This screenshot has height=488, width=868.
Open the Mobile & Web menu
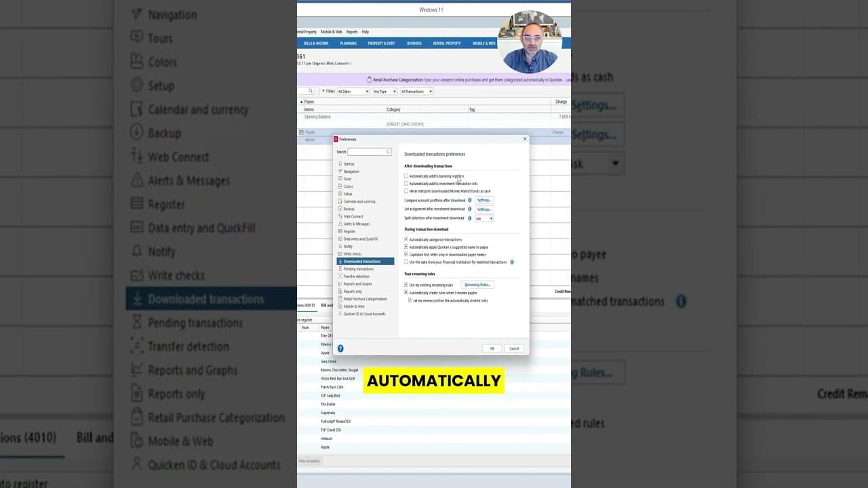click(x=332, y=32)
